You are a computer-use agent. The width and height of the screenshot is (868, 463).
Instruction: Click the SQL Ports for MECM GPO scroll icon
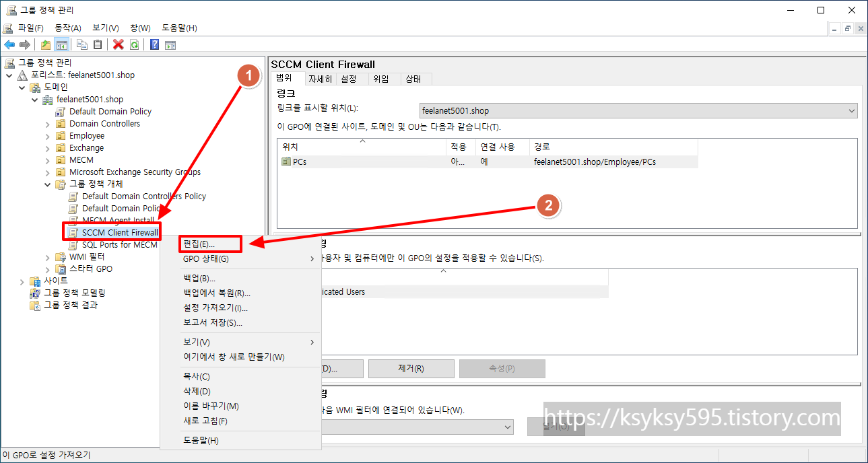pos(75,245)
